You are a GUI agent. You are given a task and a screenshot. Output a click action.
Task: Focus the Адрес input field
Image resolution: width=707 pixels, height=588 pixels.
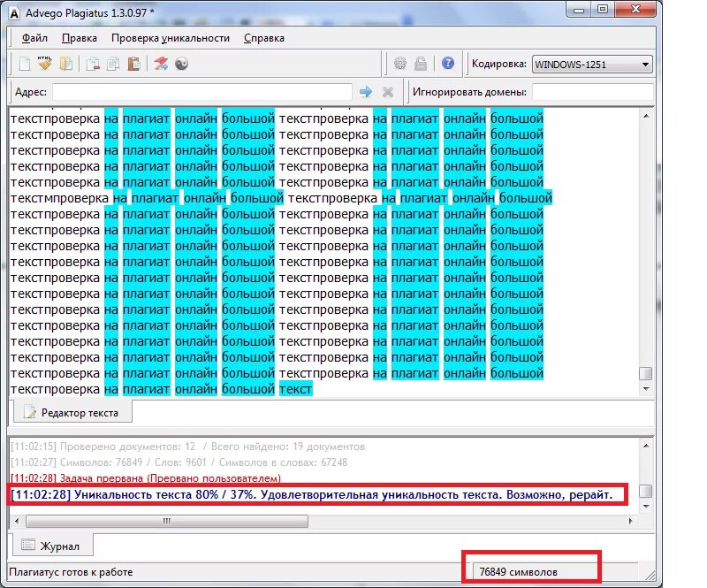202,92
